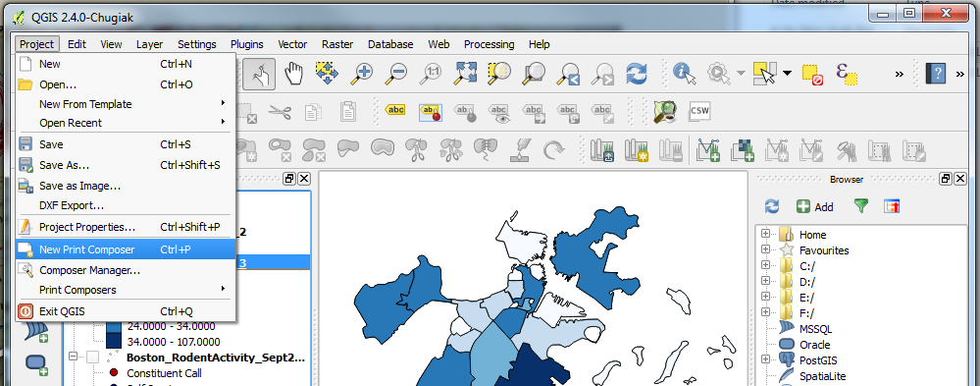980x386 pixels.
Task: Click the Add button in Browser panel
Action: 815,206
